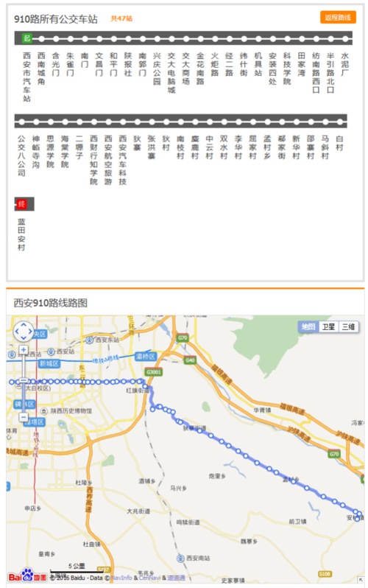Click the 共47站 station count label
The width and height of the screenshot is (368, 588).
(x=121, y=18)
